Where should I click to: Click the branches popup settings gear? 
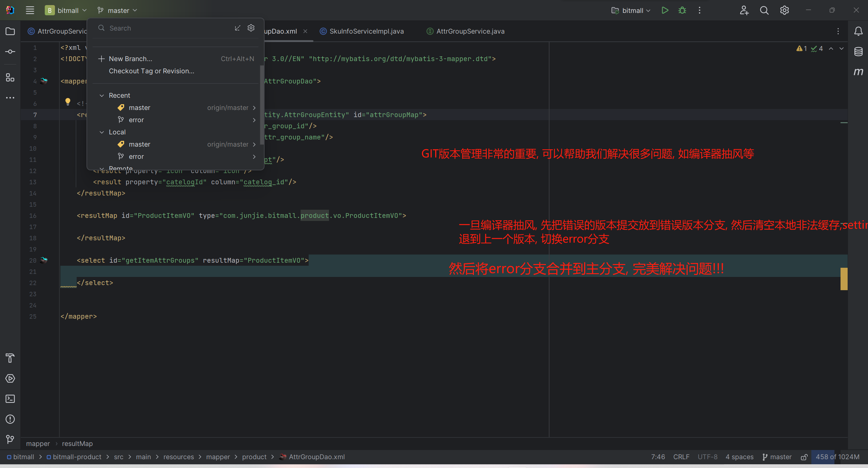[x=251, y=28]
